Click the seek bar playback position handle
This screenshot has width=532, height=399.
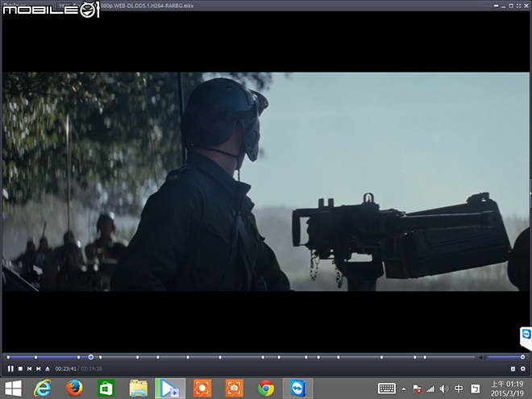click(91, 357)
